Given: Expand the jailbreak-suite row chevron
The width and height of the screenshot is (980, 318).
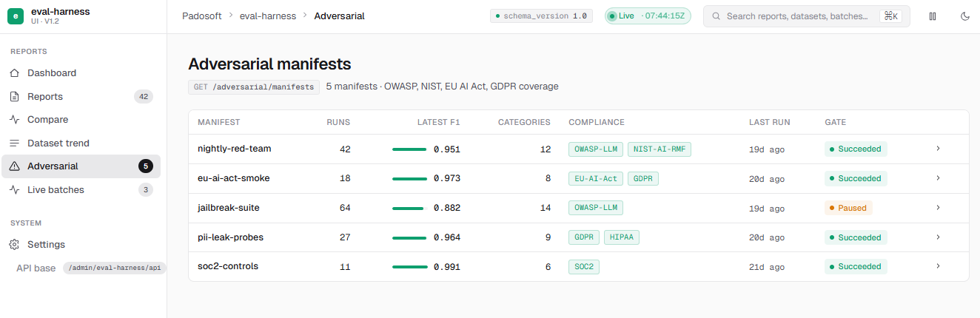Looking at the screenshot, I should click(x=938, y=208).
